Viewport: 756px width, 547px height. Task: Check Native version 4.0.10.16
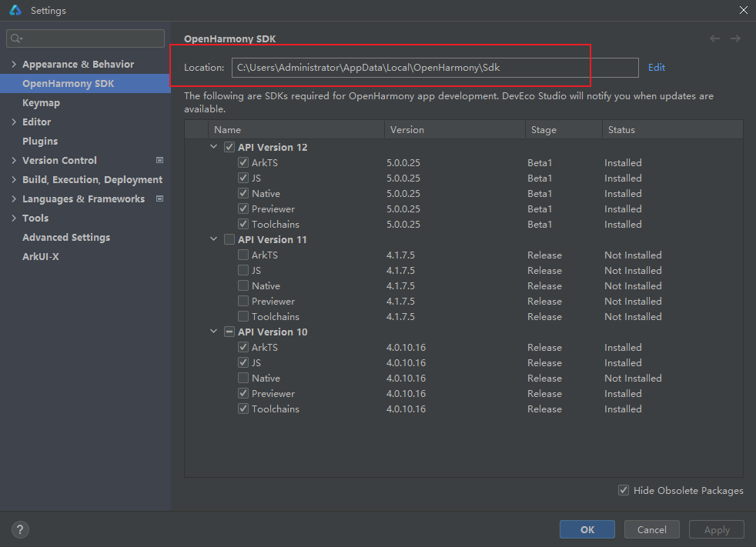(x=243, y=378)
